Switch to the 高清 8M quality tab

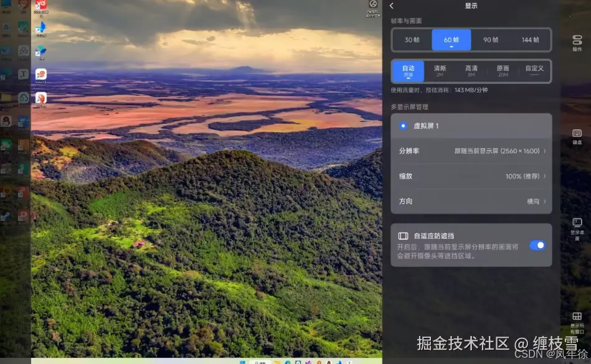[471, 70]
